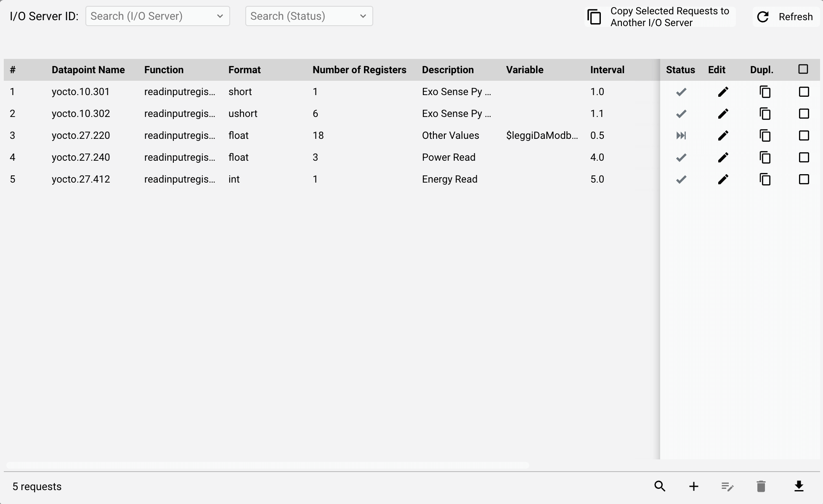
Task: Edit the yocto.27.220 request
Action: point(723,135)
